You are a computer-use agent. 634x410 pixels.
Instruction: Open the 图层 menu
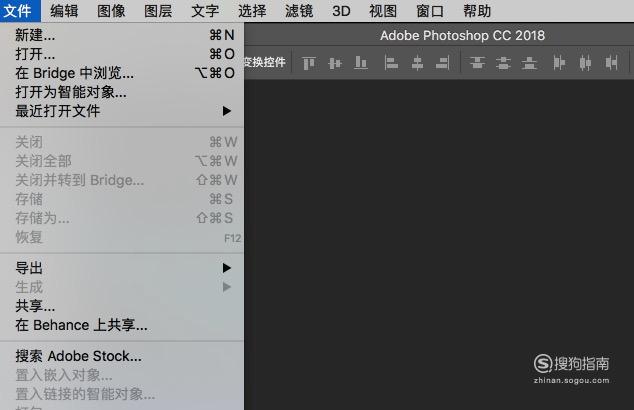[x=158, y=11]
